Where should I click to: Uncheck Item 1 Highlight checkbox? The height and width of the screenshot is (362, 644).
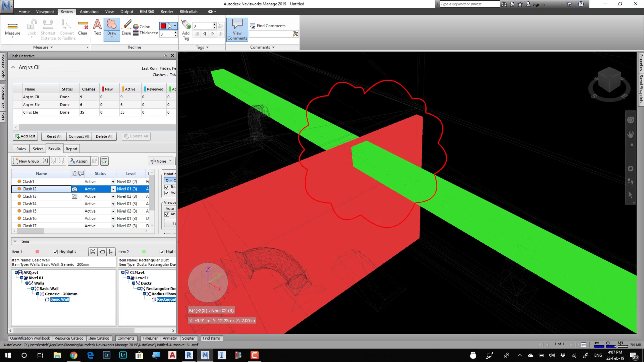(x=55, y=252)
